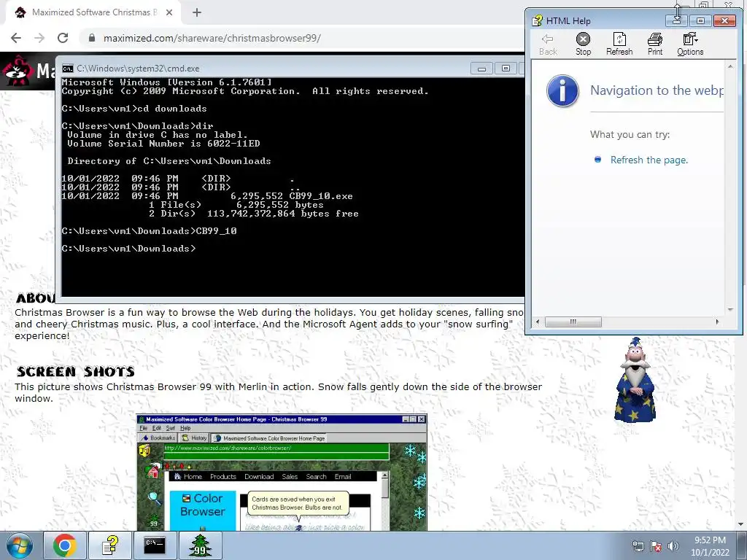Screen dimensions: 747x560
Task: Maximize the cmd.exe window
Action: pos(506,69)
